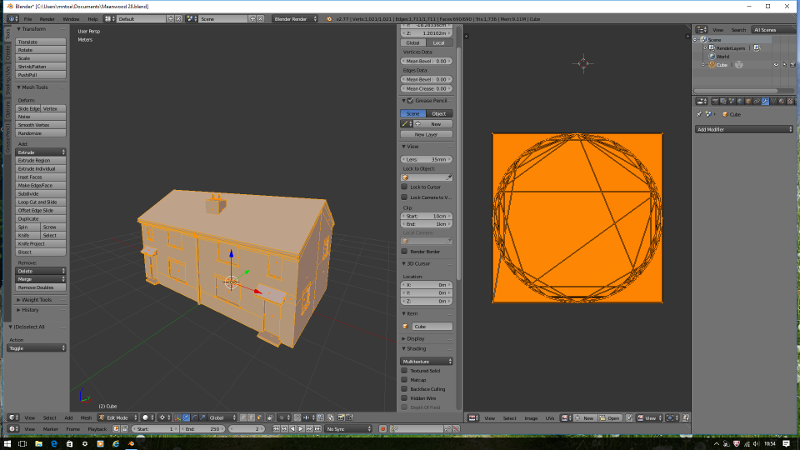Click the timeline record button
Viewport: 800px width, 450px height.
(383, 429)
